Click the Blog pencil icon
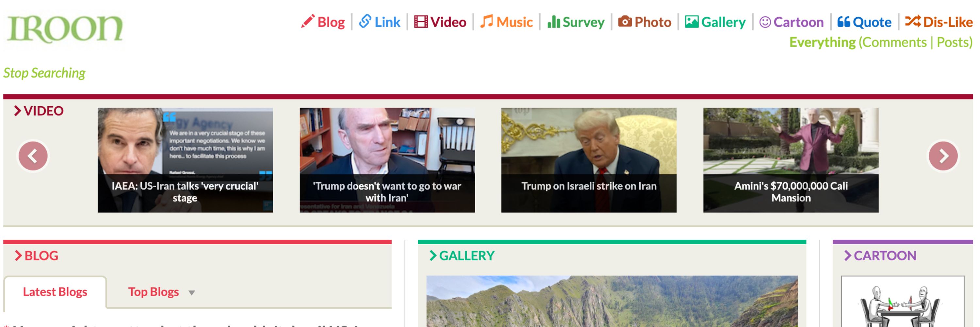Image resolution: width=980 pixels, height=327 pixels. click(x=307, y=22)
